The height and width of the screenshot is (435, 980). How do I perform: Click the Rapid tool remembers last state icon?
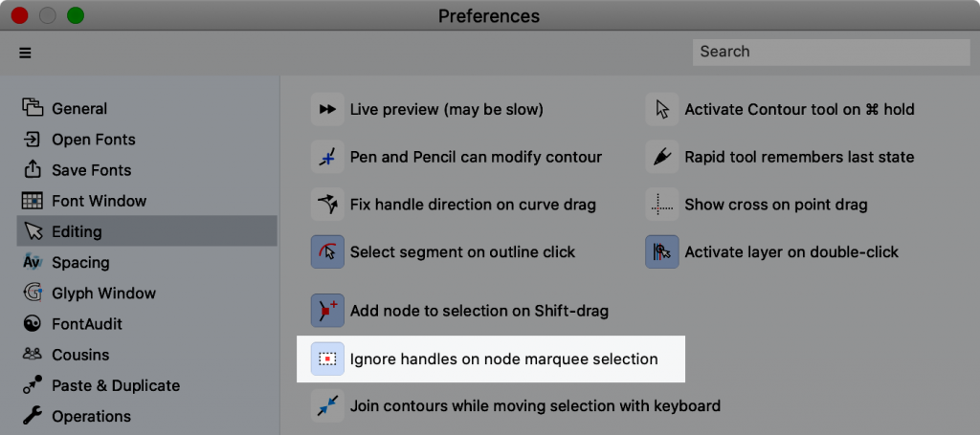[662, 157]
